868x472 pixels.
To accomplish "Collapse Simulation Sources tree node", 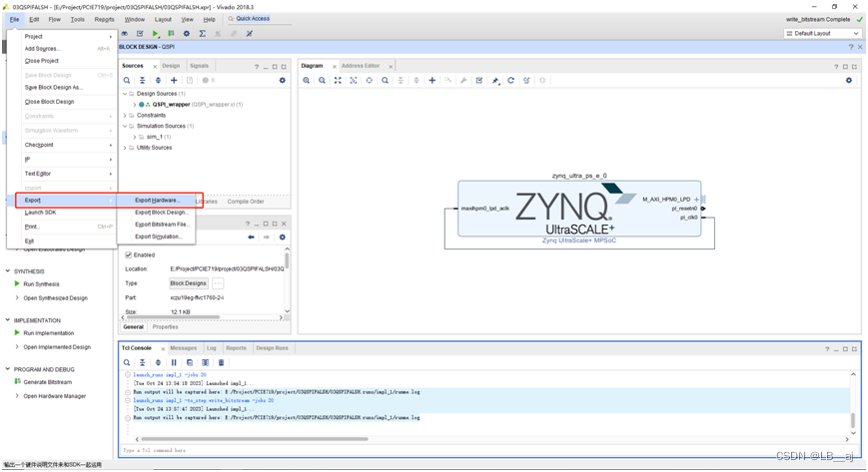I will click(x=125, y=126).
